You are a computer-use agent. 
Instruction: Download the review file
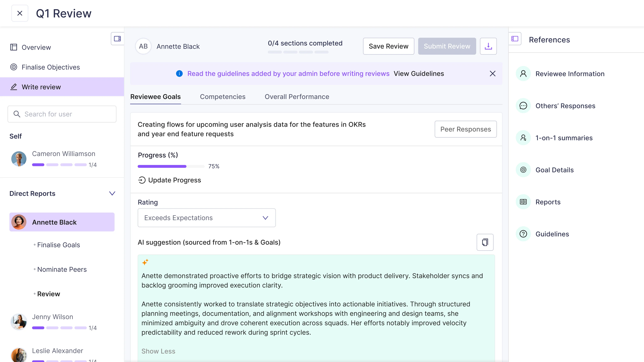click(x=488, y=46)
